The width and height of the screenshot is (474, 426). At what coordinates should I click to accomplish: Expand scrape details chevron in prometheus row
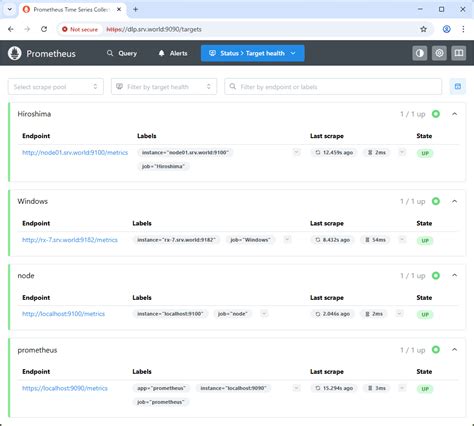[402, 388]
